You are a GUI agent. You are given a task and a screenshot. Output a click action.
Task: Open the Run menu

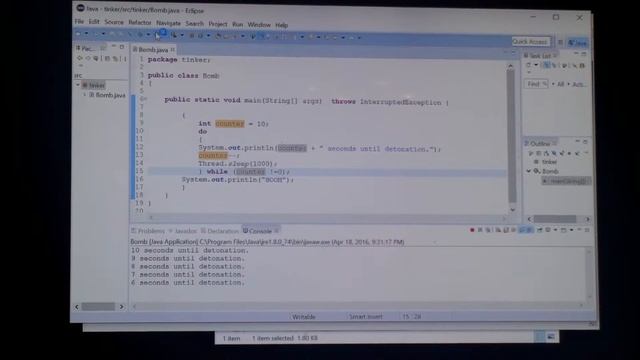(x=238, y=24)
